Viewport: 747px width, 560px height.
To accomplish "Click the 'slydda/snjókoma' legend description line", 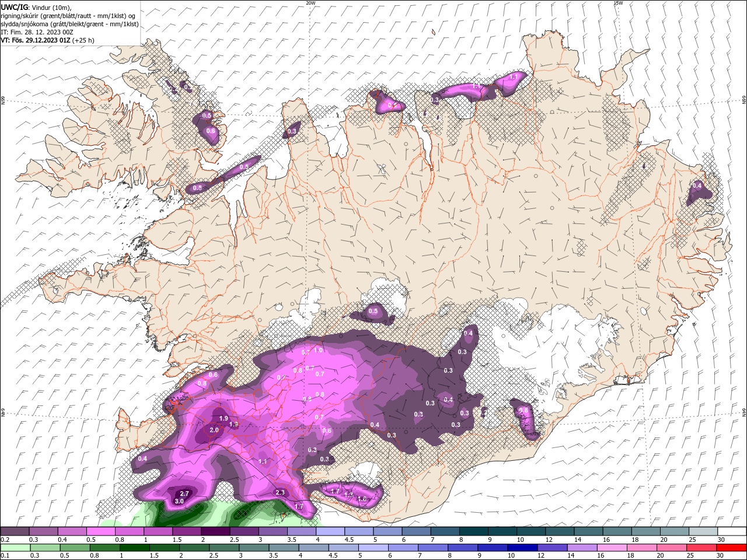I will [x=69, y=24].
